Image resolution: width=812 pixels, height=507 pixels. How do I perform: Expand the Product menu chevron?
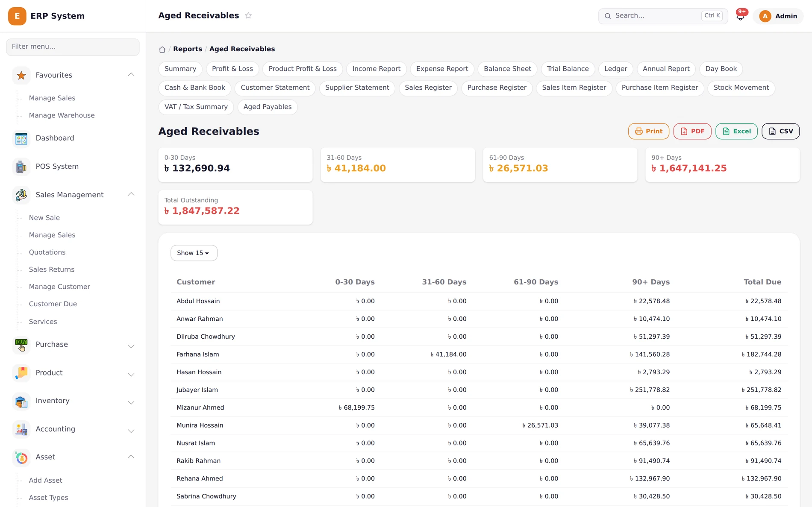(x=131, y=375)
